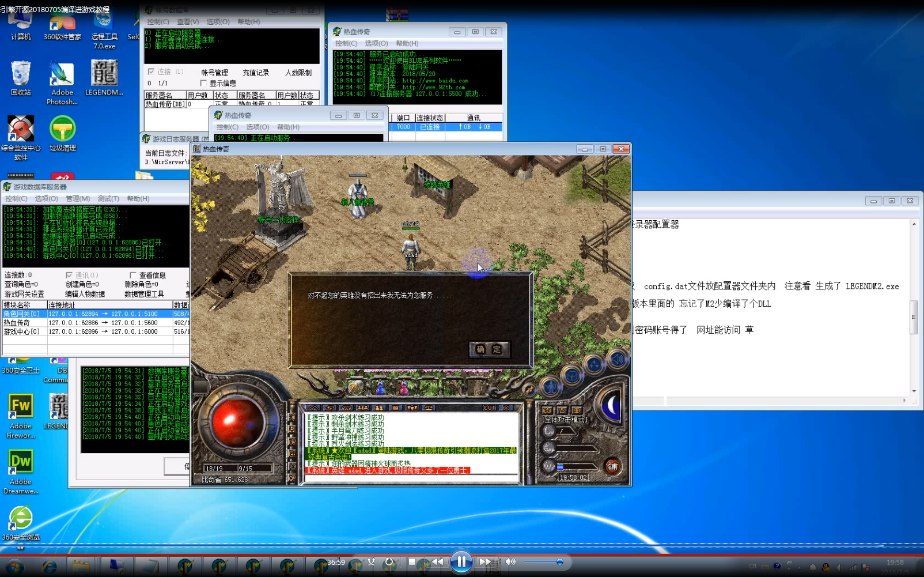Select the 角色网关[0] row

96,314
